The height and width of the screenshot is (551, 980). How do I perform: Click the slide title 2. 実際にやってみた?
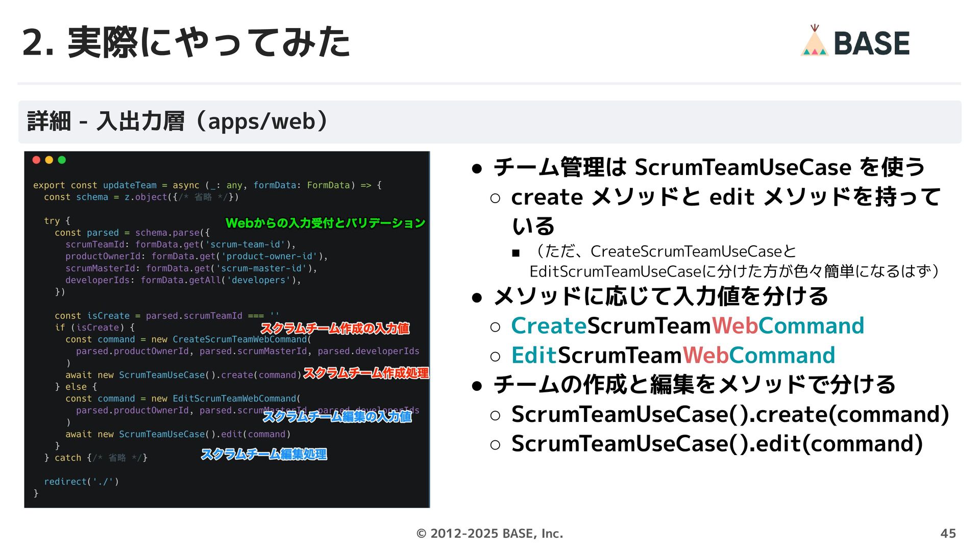186,42
